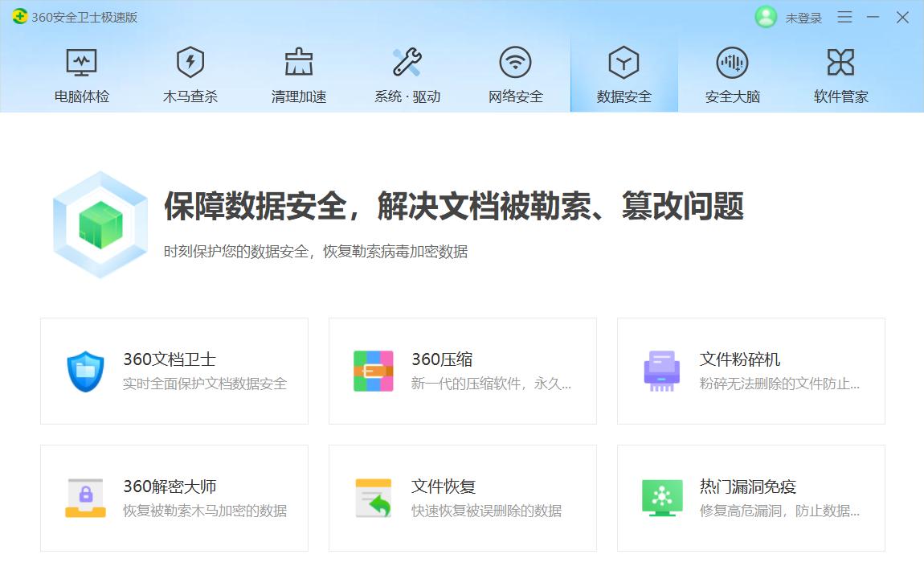Image resolution: width=924 pixels, height=583 pixels.
Task: Click the 360文档卫士 blue shield icon
Action: pos(85,370)
